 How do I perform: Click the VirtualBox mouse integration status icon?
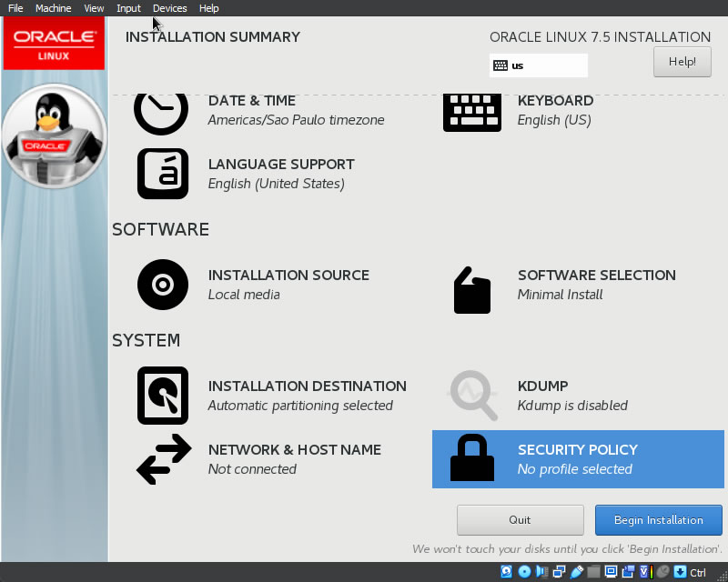click(x=663, y=572)
